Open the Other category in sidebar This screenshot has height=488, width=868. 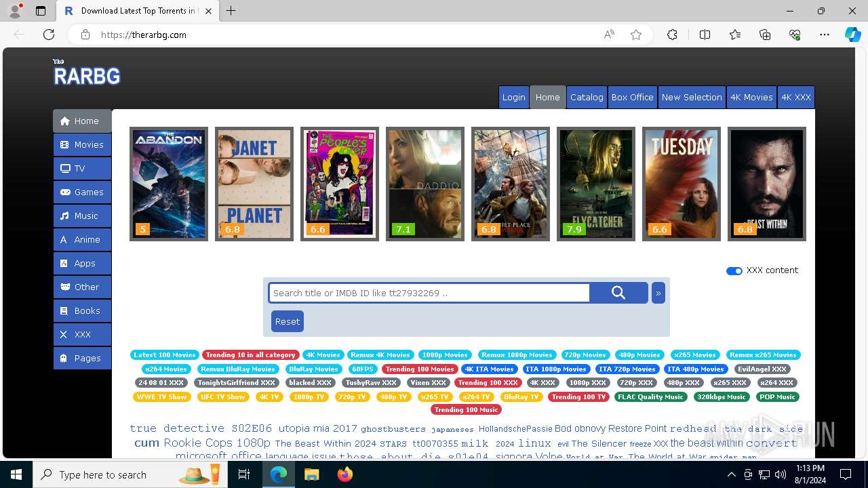[x=82, y=287]
